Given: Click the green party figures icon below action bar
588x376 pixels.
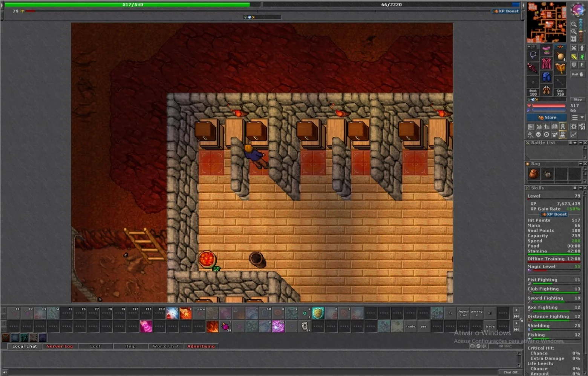Looking at the screenshot, I should pos(24,338).
